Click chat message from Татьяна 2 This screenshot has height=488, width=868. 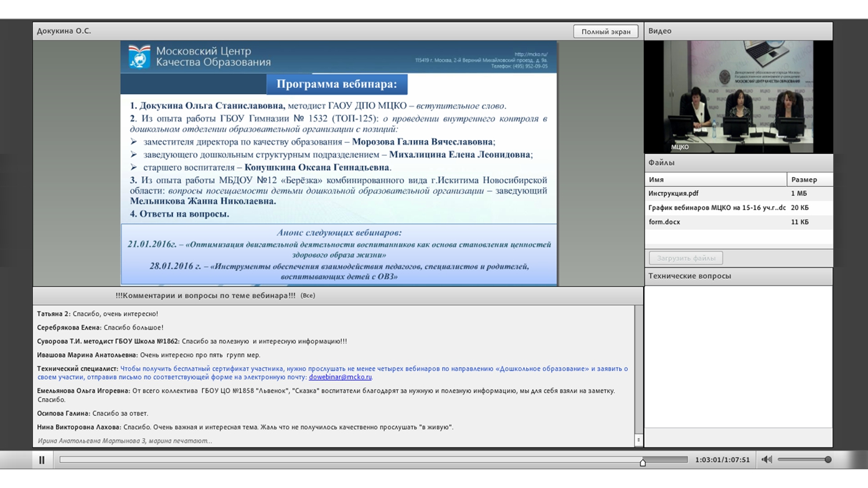tap(98, 314)
